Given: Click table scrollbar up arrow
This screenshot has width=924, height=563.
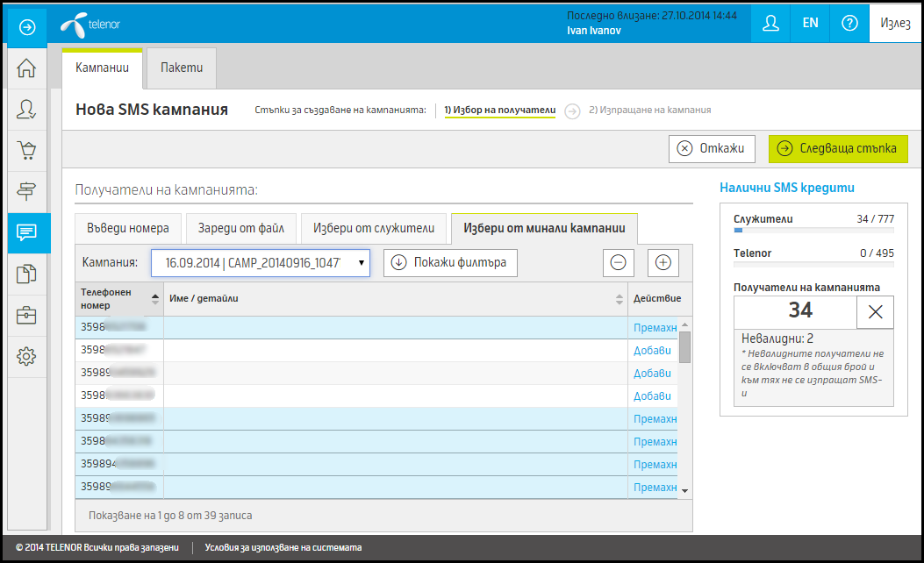Looking at the screenshot, I should tap(684, 324).
